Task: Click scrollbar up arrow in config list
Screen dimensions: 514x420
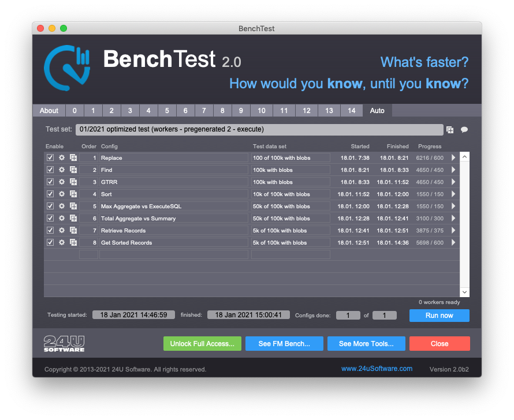Action: tap(464, 157)
